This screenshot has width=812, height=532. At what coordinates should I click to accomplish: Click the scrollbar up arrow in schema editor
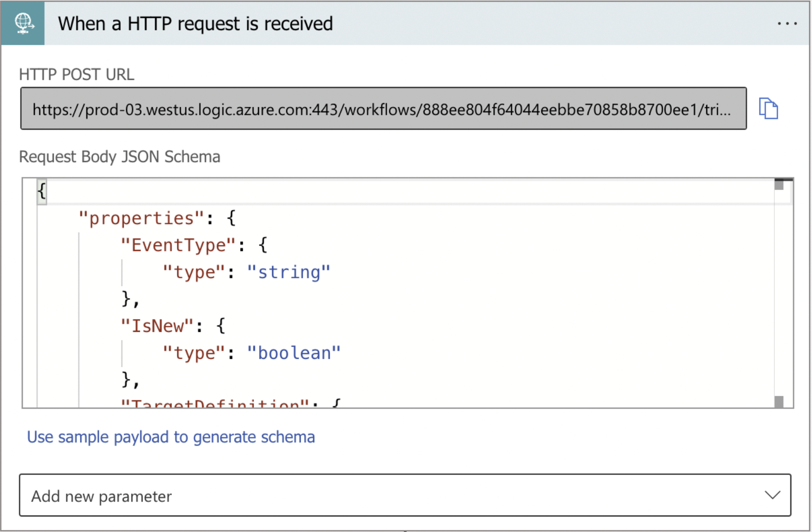tap(779, 184)
